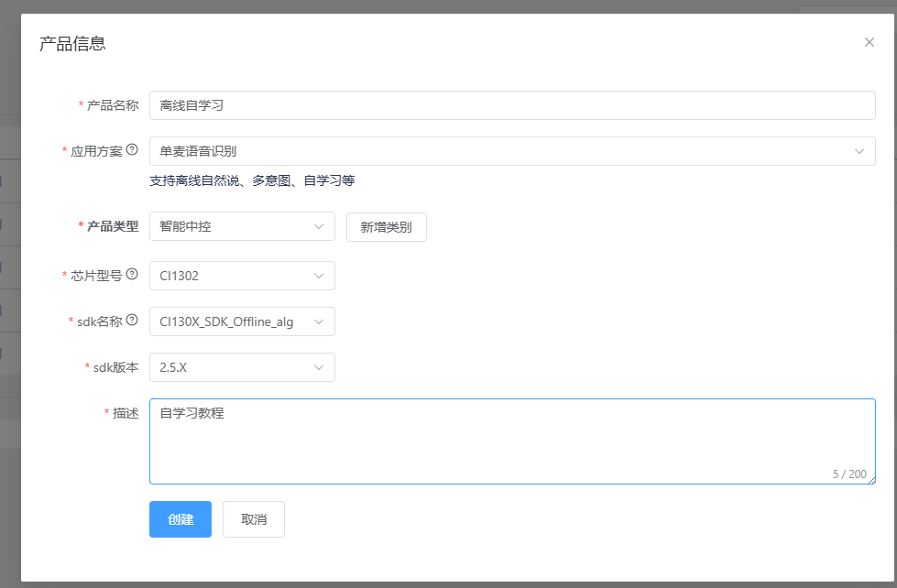Screen dimensions: 897x588
Task: Click the help icon beside 芯片型号
Action: coord(132,274)
